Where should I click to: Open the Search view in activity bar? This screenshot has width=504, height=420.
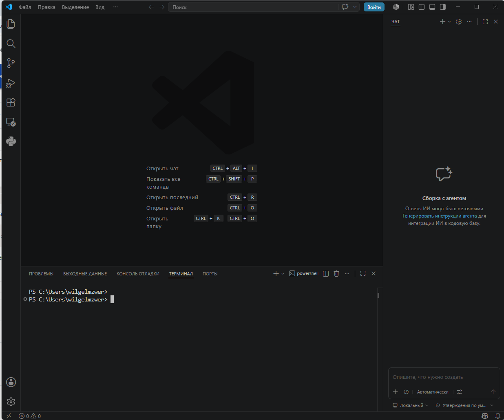pyautogui.click(x=11, y=44)
